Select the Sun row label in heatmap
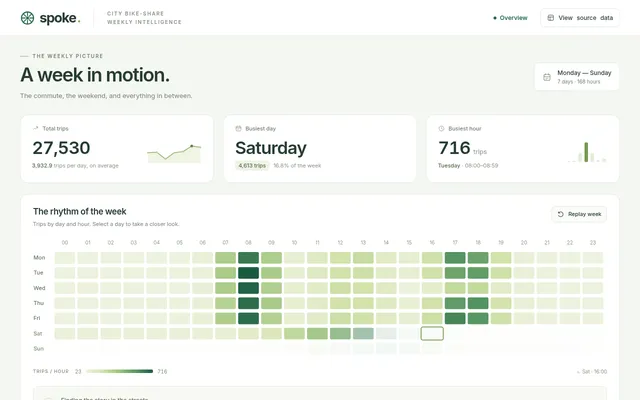 pos(38,349)
